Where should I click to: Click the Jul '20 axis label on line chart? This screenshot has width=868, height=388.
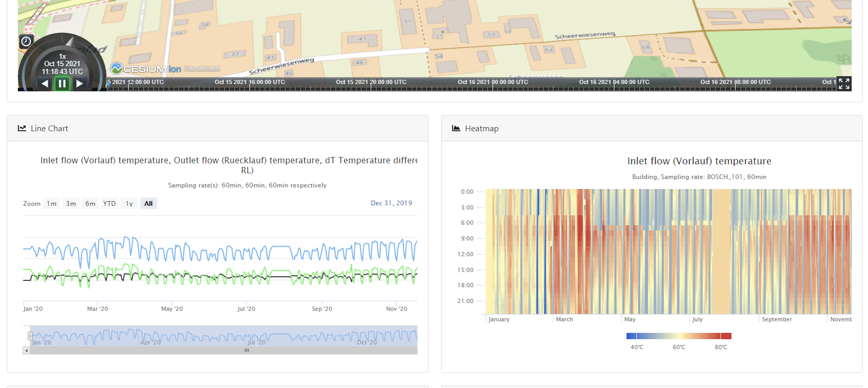(x=246, y=309)
